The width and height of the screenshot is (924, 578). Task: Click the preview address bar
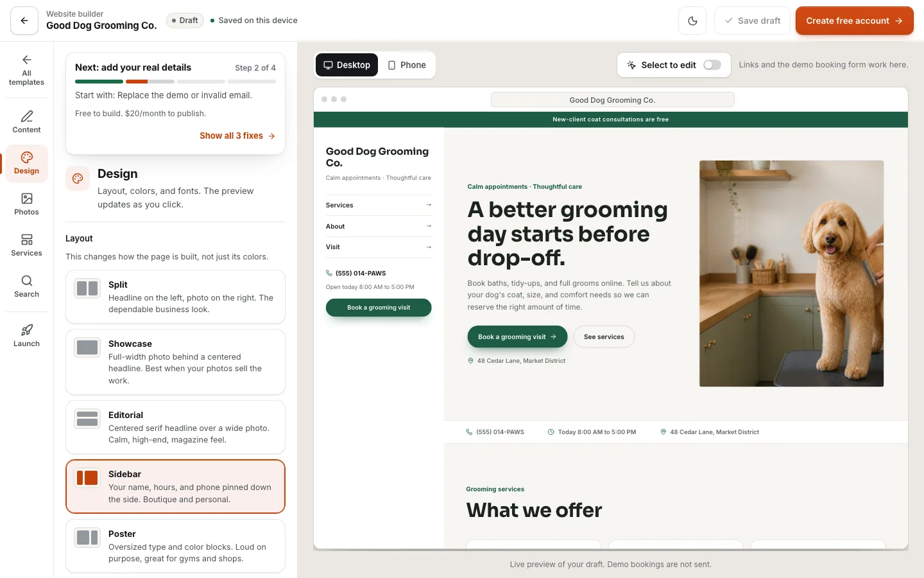(x=612, y=100)
